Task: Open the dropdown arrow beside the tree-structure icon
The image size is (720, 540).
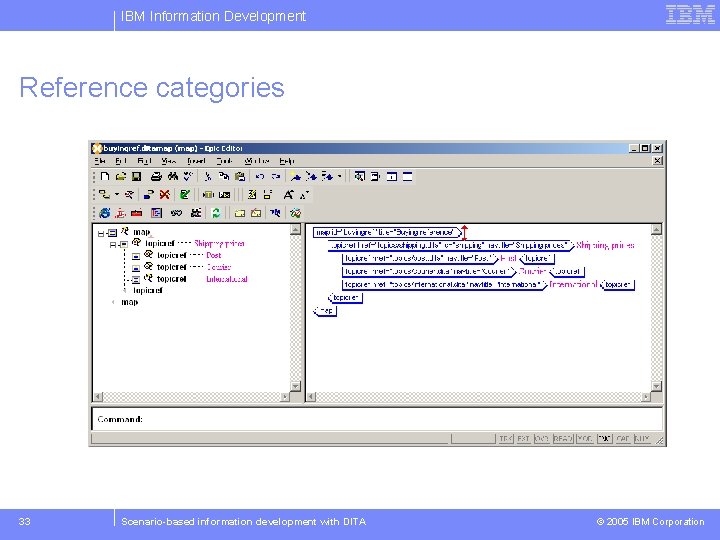Action: [117, 195]
